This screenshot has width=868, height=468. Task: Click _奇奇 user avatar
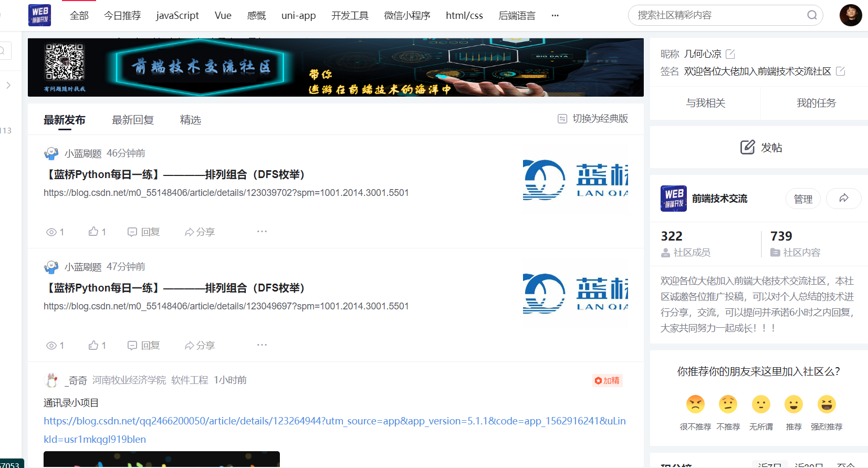coord(51,380)
